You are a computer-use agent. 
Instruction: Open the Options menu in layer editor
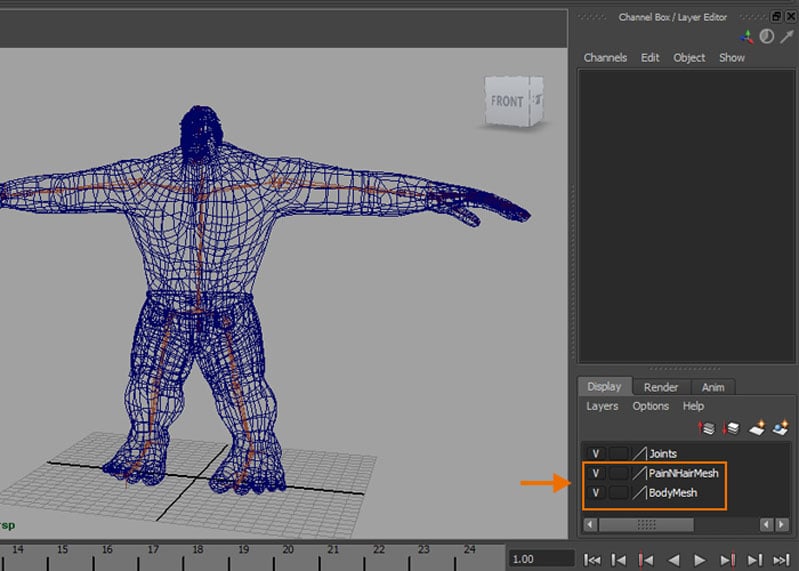tap(650, 406)
